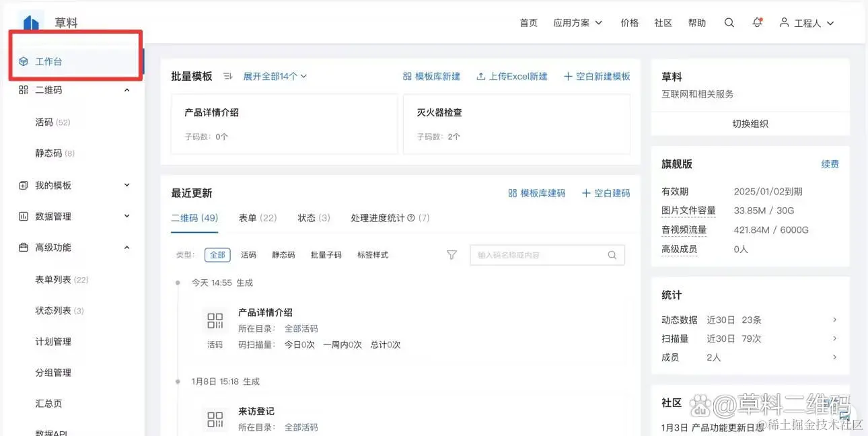Image resolution: width=868 pixels, height=436 pixels.
Task: Click the 二维码 sidebar QR icon
Action: (x=23, y=89)
